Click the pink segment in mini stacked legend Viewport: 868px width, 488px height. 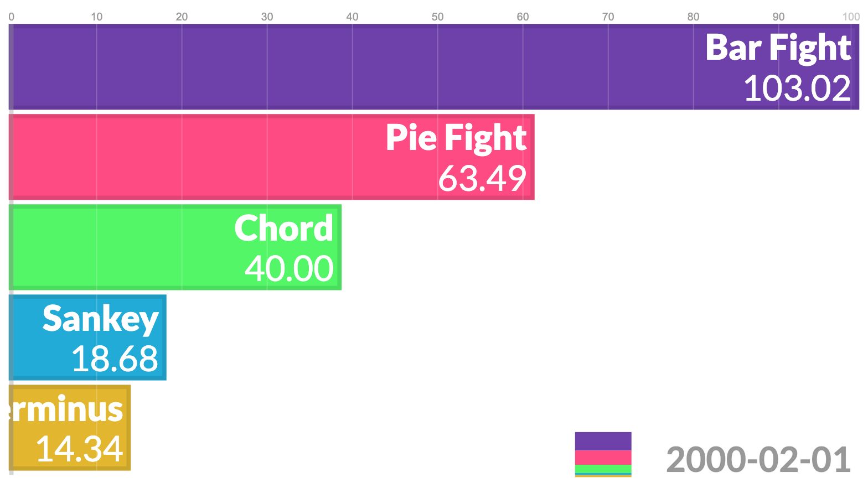tap(603, 458)
